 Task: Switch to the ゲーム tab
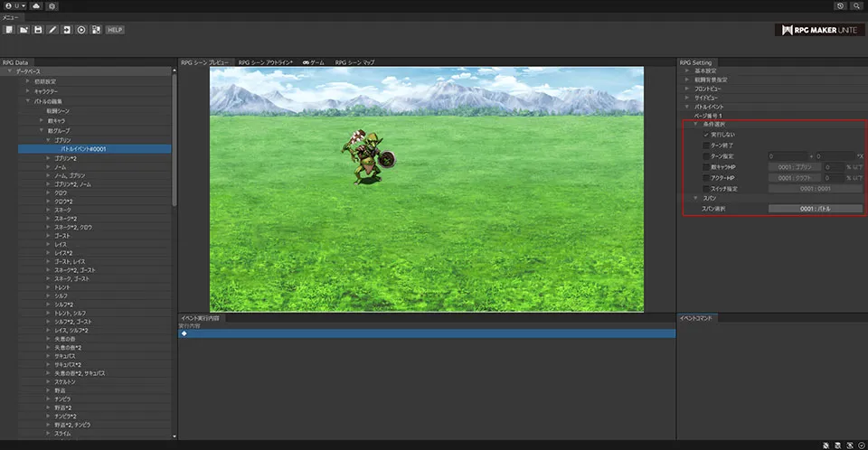pyautogui.click(x=314, y=62)
